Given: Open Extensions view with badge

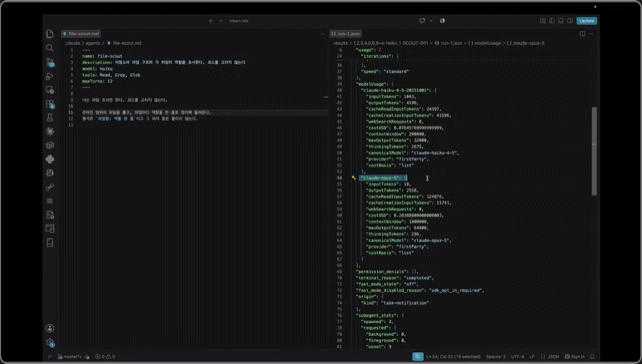Looking at the screenshot, I should (50, 104).
